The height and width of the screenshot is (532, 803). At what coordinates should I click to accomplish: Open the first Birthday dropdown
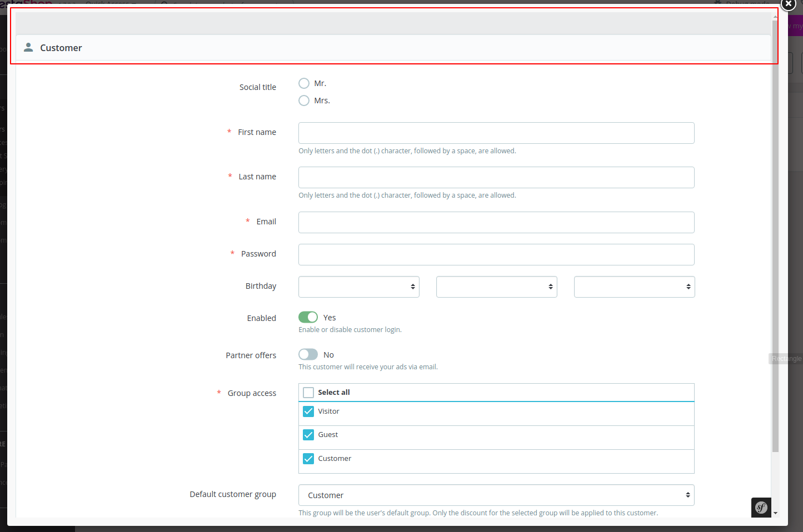point(358,287)
